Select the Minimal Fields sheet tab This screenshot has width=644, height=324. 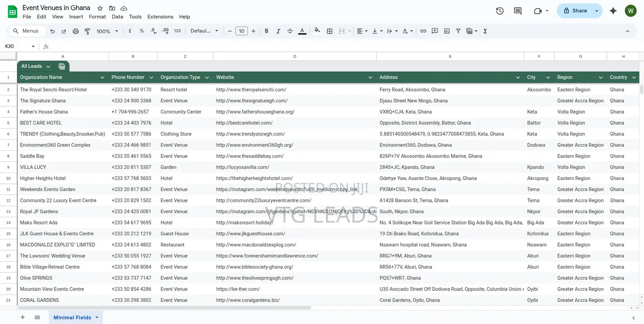[x=76, y=318]
